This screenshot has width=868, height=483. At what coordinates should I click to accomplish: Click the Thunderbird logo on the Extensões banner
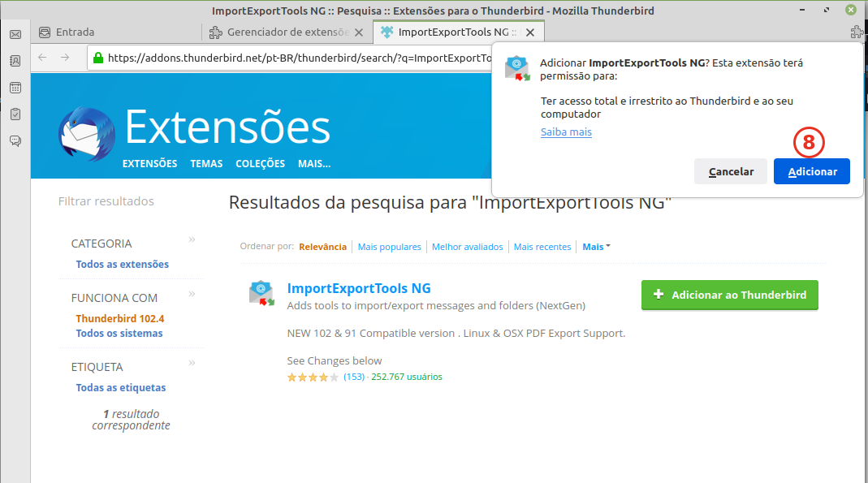click(87, 134)
